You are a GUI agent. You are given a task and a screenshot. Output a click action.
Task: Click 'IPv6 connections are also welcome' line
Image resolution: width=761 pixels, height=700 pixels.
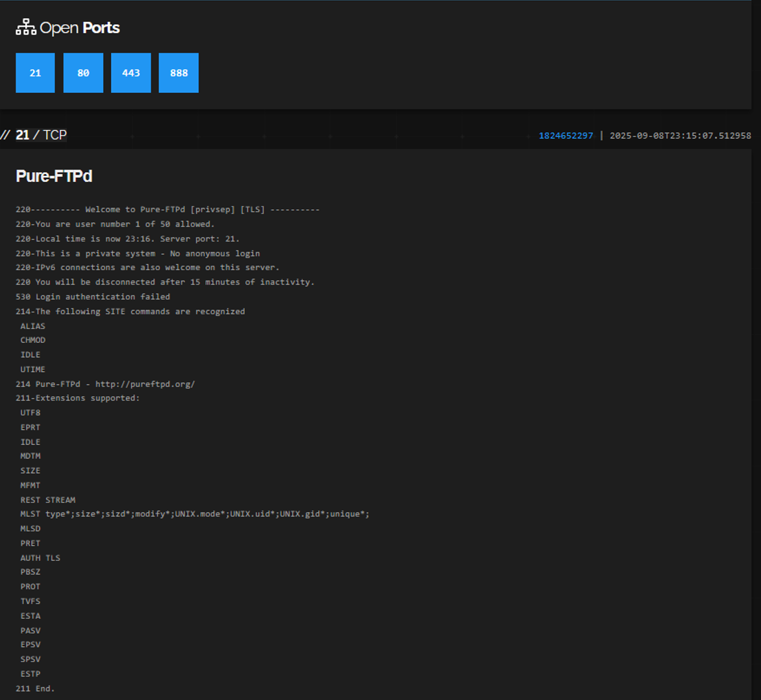(147, 267)
